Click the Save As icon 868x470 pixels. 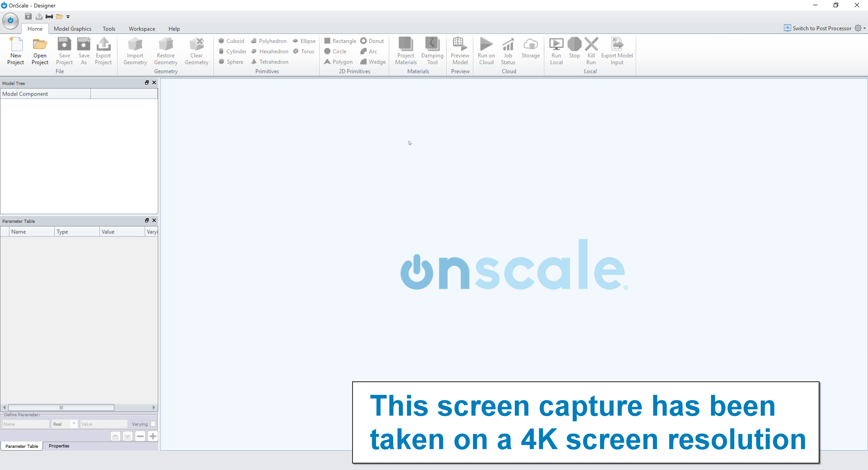pyautogui.click(x=84, y=51)
